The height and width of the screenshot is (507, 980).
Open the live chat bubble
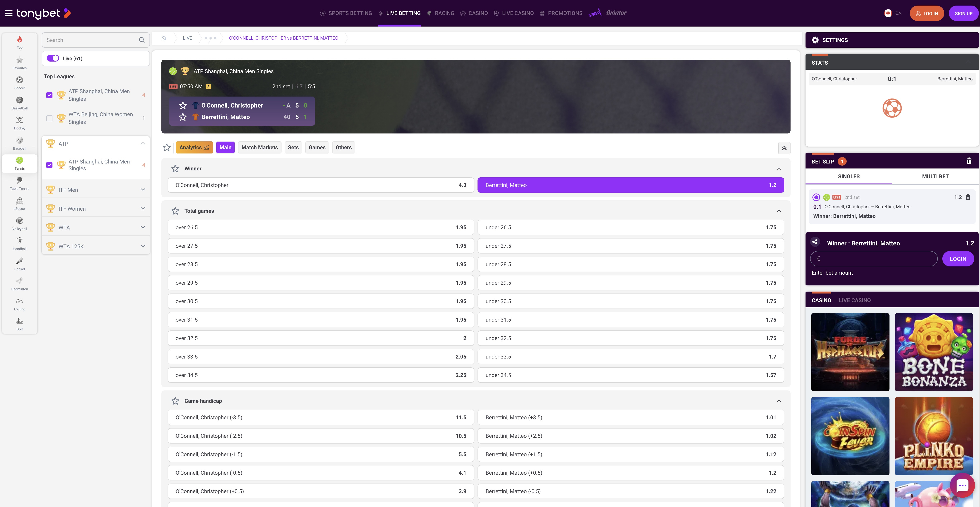click(x=962, y=485)
